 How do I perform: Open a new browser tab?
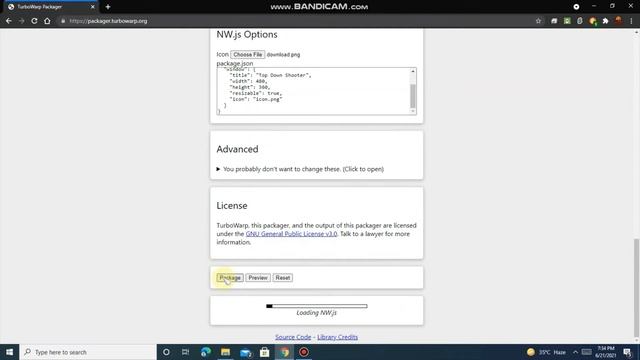(x=108, y=7)
